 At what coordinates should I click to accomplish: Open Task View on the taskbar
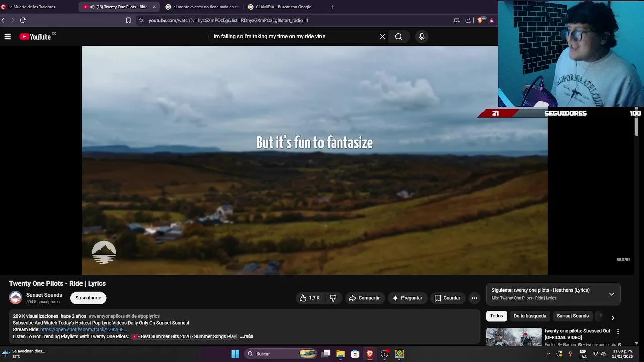tap(326, 354)
